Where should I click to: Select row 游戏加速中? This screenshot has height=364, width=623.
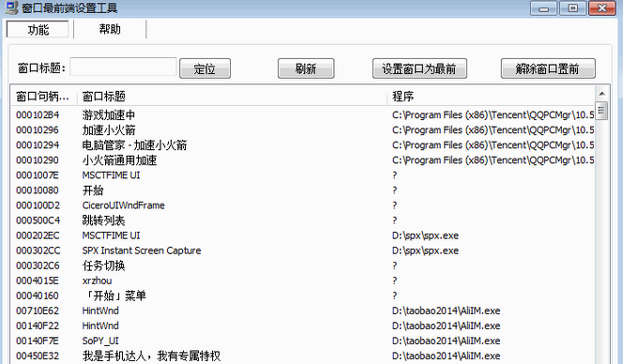(303, 114)
